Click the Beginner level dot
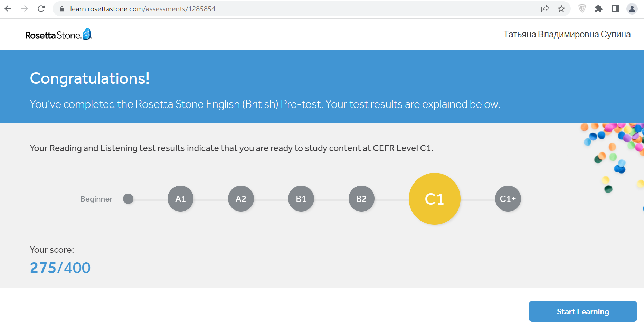This screenshot has height=327, width=644. [x=128, y=199]
